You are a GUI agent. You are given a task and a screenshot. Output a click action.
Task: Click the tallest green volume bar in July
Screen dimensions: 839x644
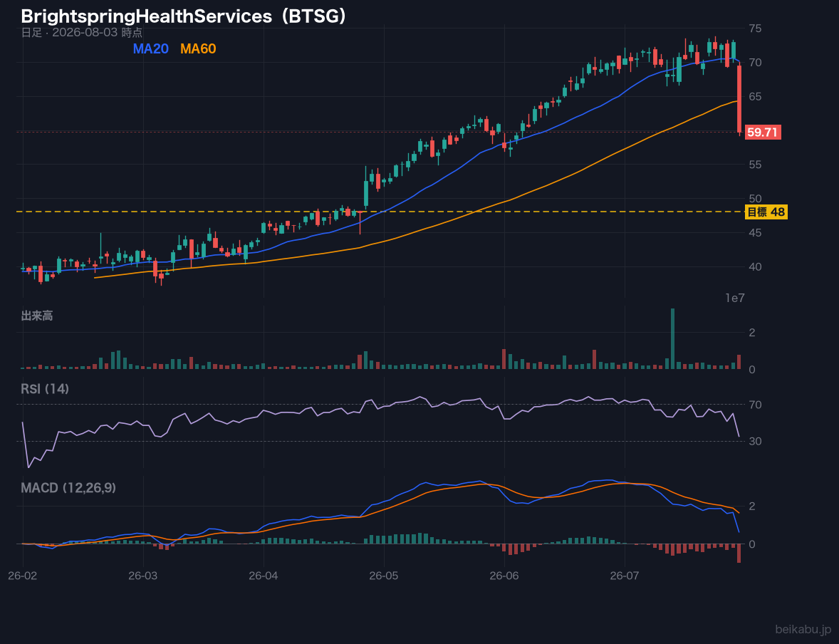tap(672, 339)
